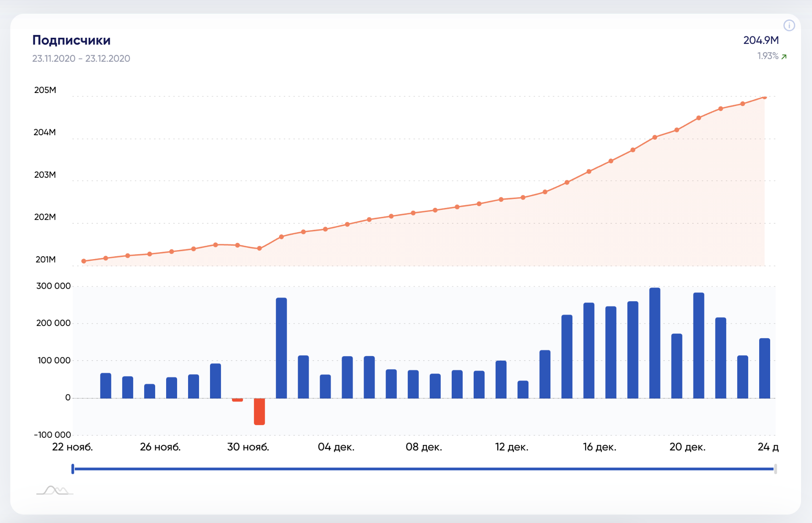812x523 pixels.
Task: Click the info icon in top-right corner
Action: (x=789, y=26)
